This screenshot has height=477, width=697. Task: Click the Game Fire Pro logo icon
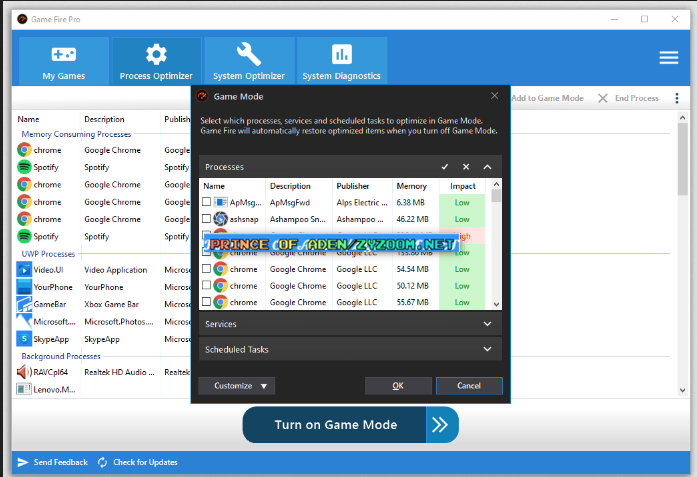point(22,19)
